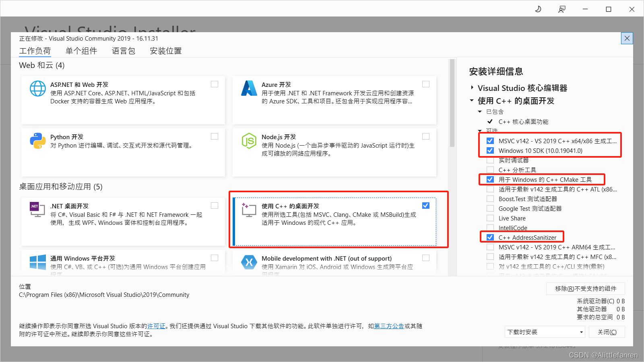Check v142 C++/CLI 支持 component
This screenshot has height=362, width=644.
(490, 266)
